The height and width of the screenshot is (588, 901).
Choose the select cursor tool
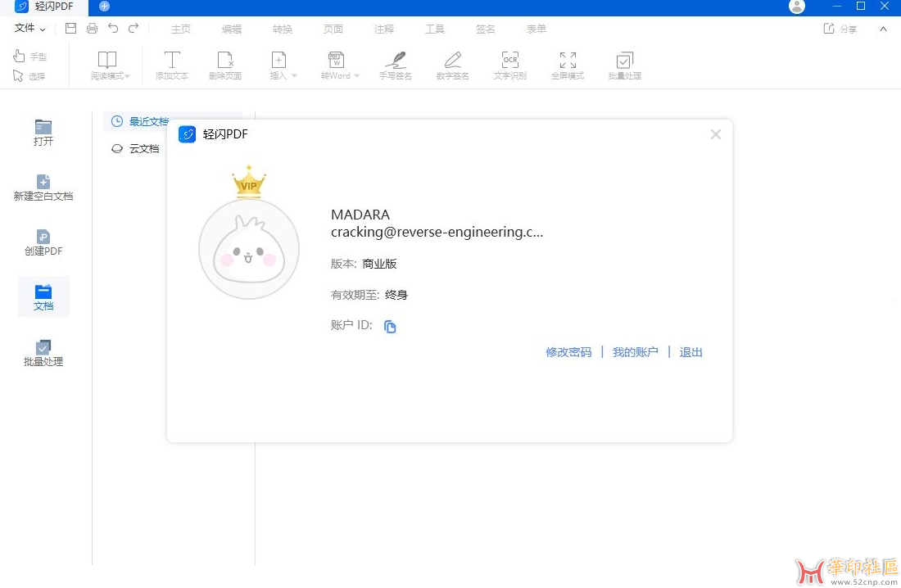tap(29, 76)
